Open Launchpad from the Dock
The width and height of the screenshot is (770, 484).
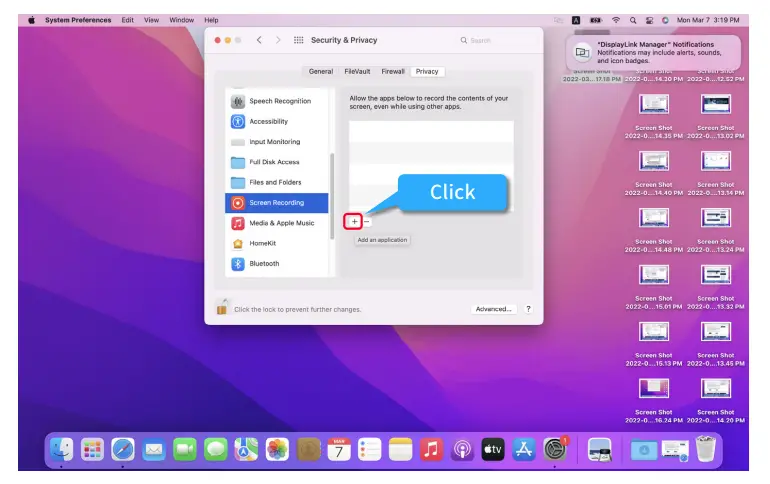92,449
